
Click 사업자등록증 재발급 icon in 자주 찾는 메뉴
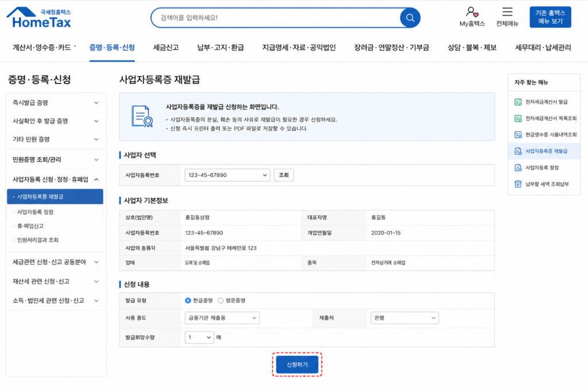click(518, 152)
